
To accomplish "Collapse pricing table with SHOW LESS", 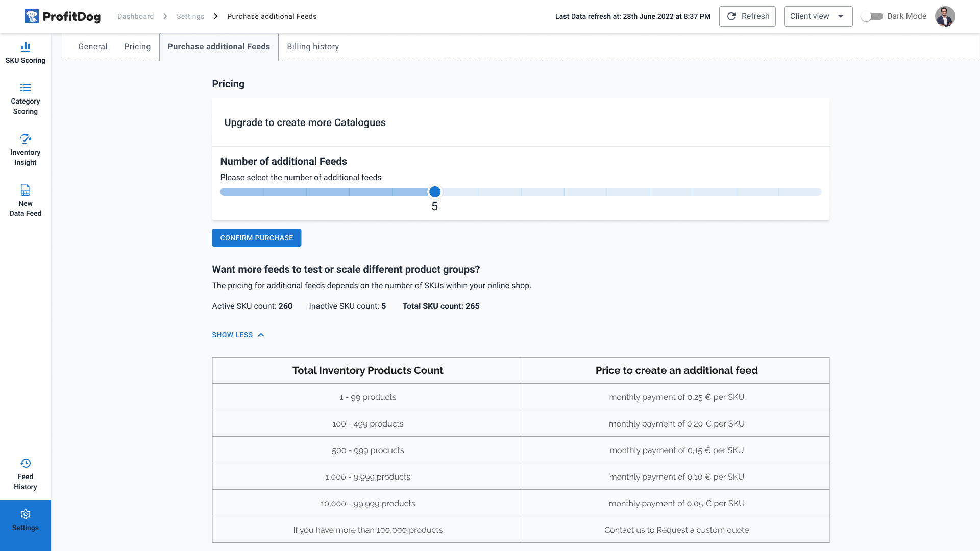I will [238, 335].
